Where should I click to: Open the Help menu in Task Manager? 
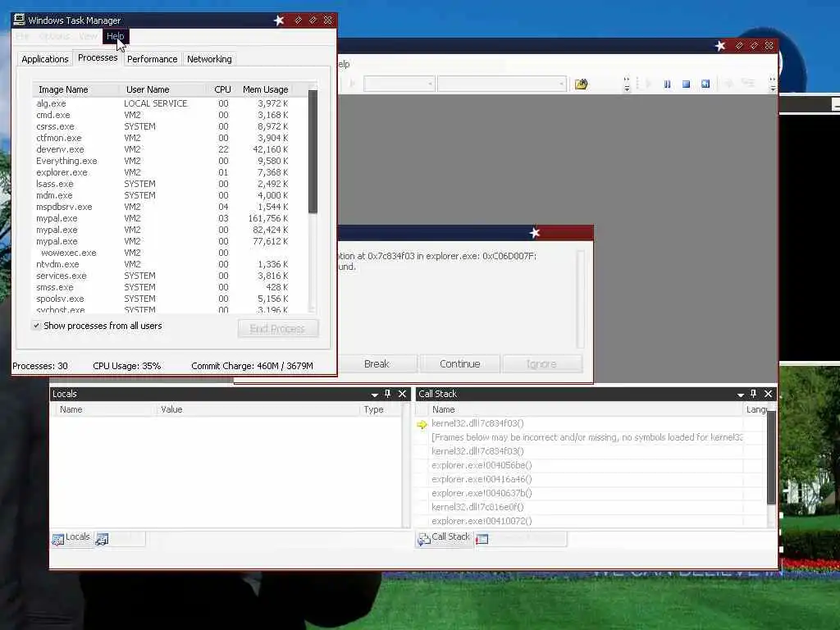tap(115, 36)
